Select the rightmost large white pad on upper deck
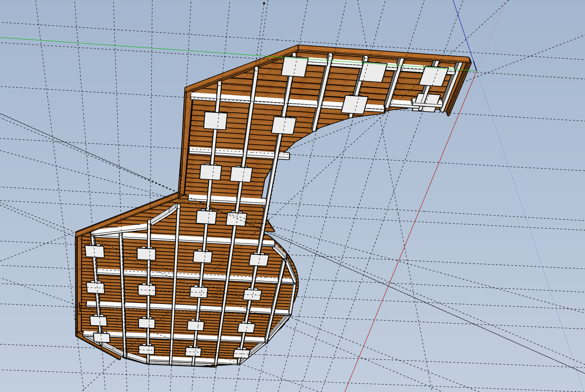Screen dimensions: 585x392 (433, 76)
